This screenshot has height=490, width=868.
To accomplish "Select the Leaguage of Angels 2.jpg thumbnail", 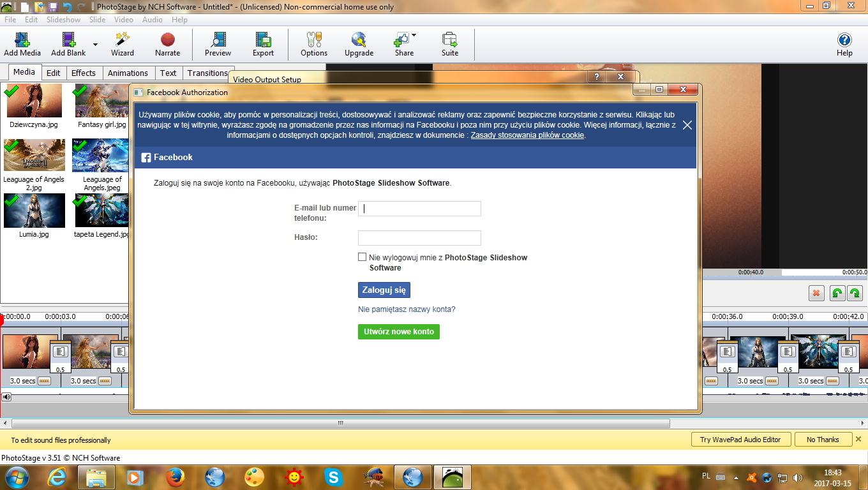I will coord(34,156).
